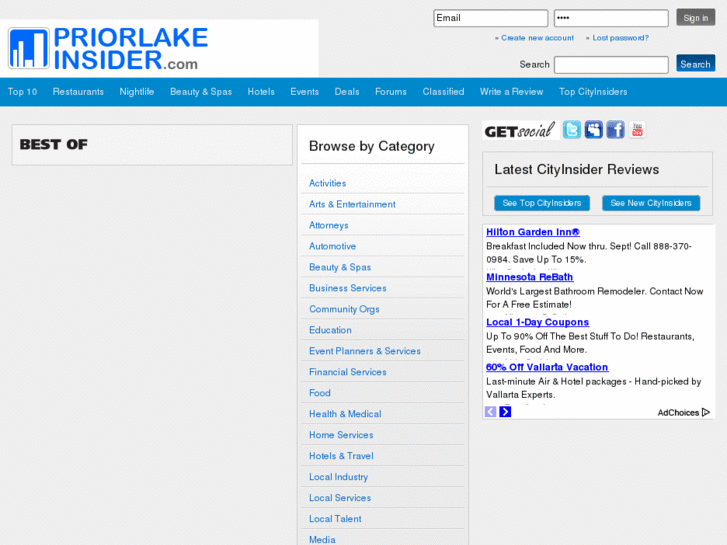Image resolution: width=727 pixels, height=545 pixels.
Task: Browse Beauty & Spas in category list
Action: point(340,267)
